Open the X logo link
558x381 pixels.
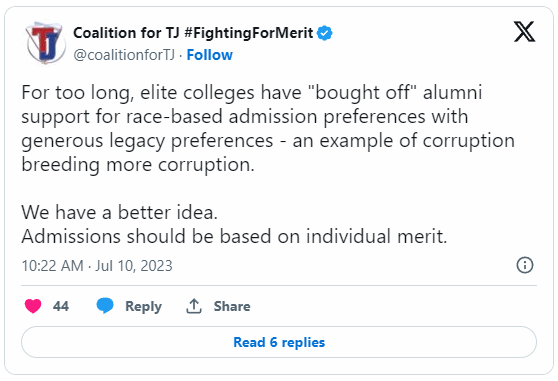[524, 32]
